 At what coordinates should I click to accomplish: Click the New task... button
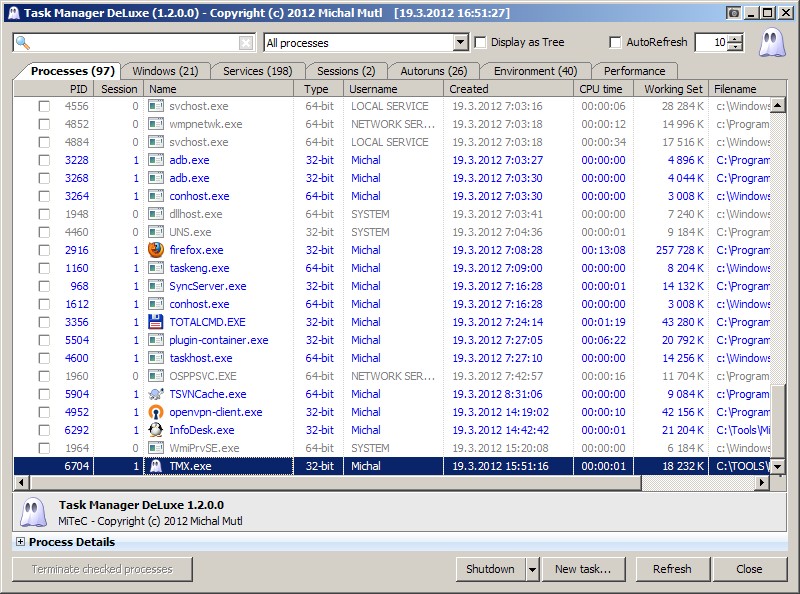(x=583, y=569)
